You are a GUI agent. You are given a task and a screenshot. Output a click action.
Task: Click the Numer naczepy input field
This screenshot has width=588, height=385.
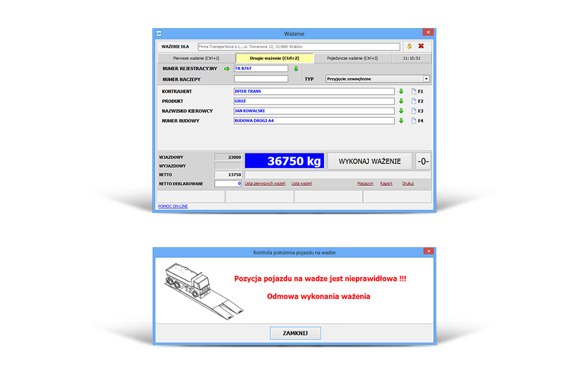[x=261, y=79]
